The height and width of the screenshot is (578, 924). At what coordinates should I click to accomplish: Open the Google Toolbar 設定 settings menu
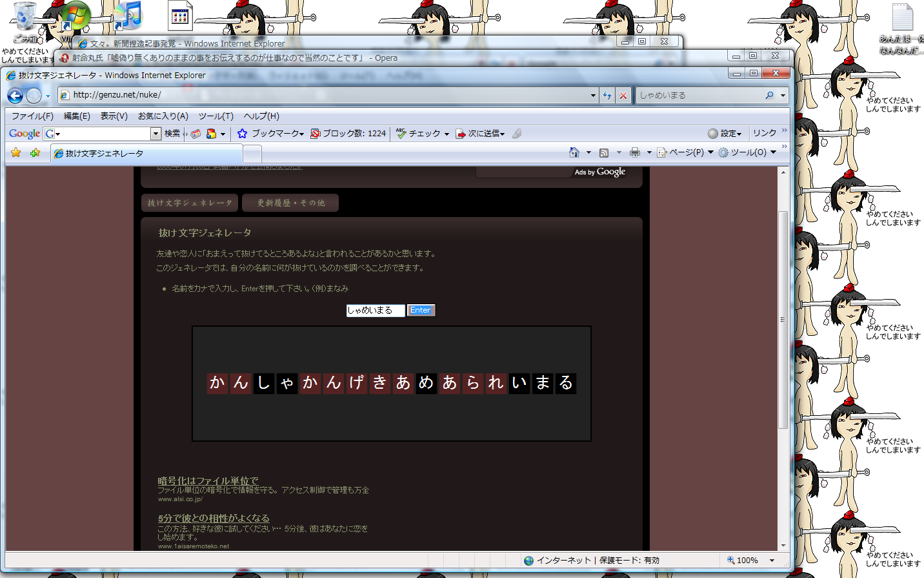pyautogui.click(x=725, y=134)
